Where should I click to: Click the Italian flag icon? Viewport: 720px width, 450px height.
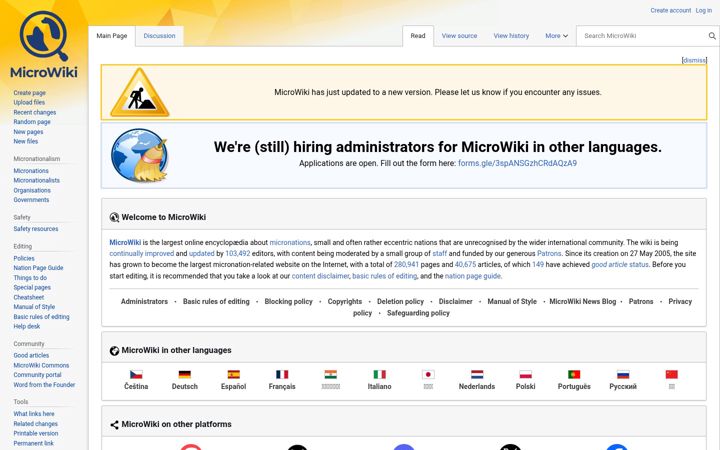379,374
